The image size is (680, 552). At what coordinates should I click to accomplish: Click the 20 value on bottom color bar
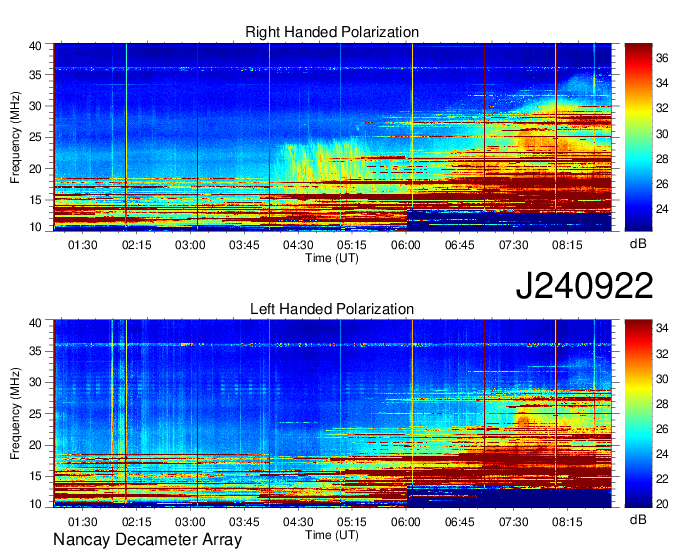(x=662, y=503)
